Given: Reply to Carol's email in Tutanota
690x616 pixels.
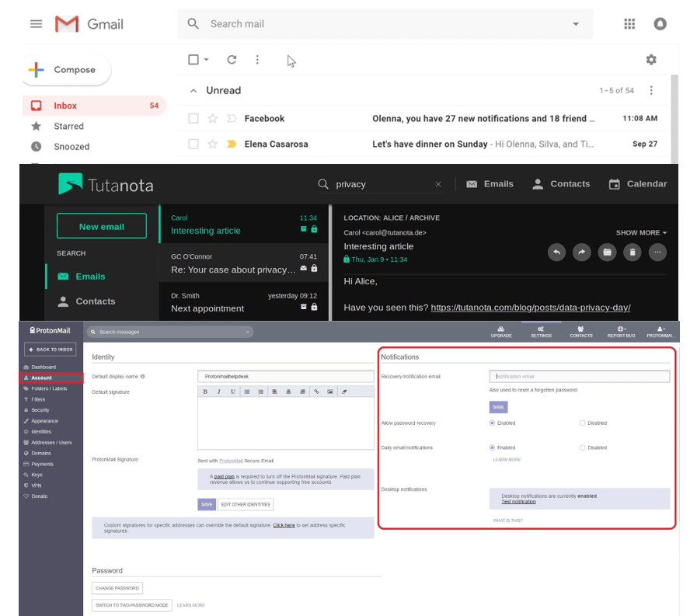Looking at the screenshot, I should click(556, 252).
